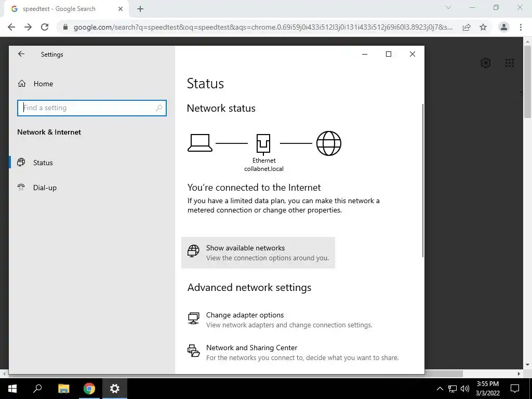Click "You're connected to the Internet" text
This screenshot has width=532, height=399.
(x=254, y=187)
